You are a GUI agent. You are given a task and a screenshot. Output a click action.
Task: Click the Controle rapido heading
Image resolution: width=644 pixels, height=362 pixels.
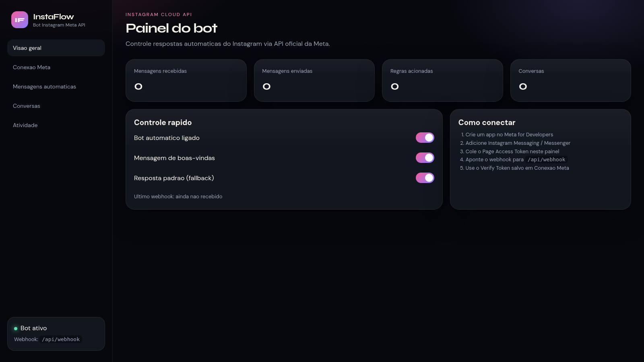[x=163, y=123]
